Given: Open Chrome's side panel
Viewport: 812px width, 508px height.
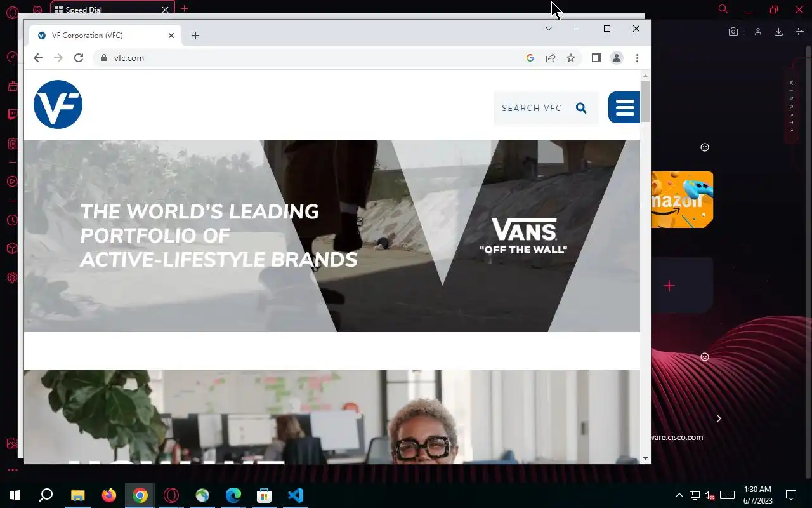Looking at the screenshot, I should coord(596,58).
